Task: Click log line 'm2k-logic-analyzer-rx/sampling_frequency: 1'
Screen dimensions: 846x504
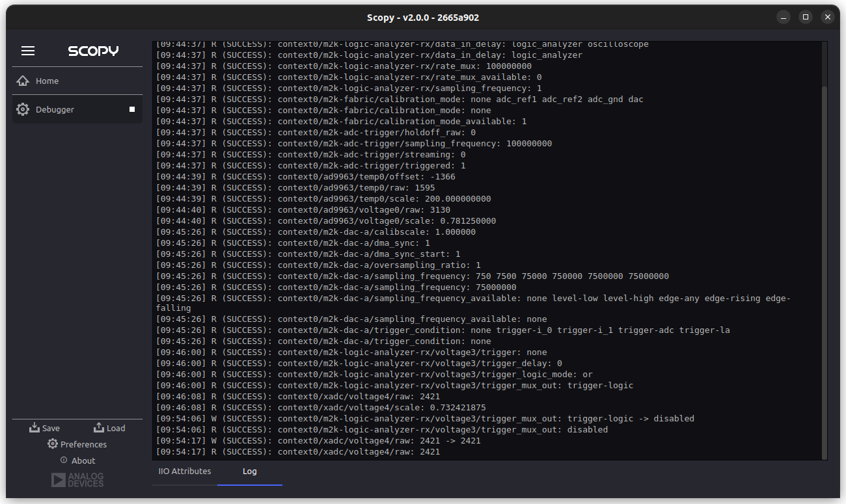Action: tap(349, 88)
